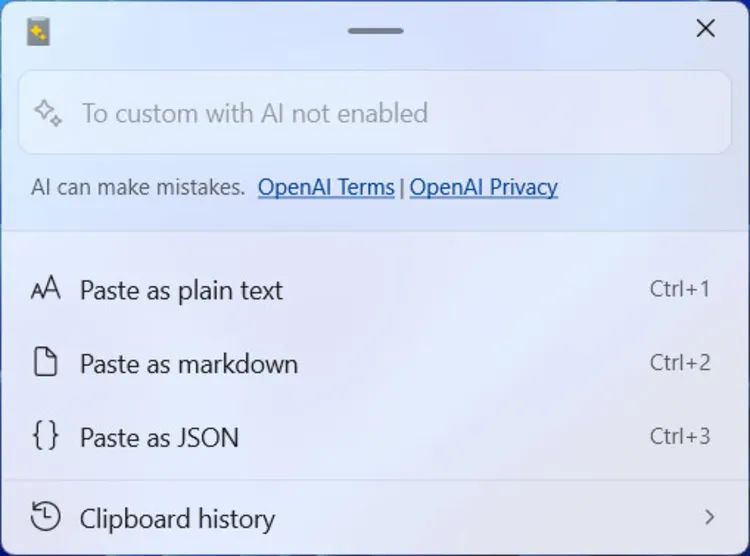The image size is (750, 556).
Task: Close the Advanced Paste window
Action: tap(706, 29)
